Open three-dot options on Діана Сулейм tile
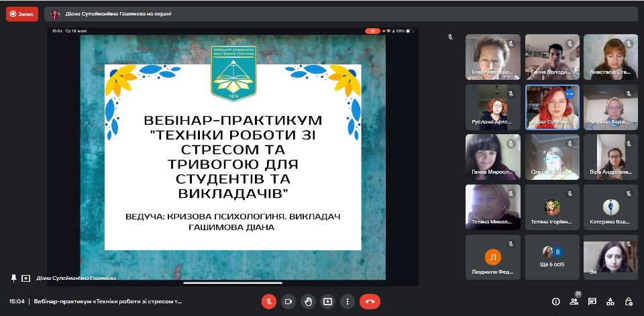Screen dimensions: 644x316 [570, 94]
